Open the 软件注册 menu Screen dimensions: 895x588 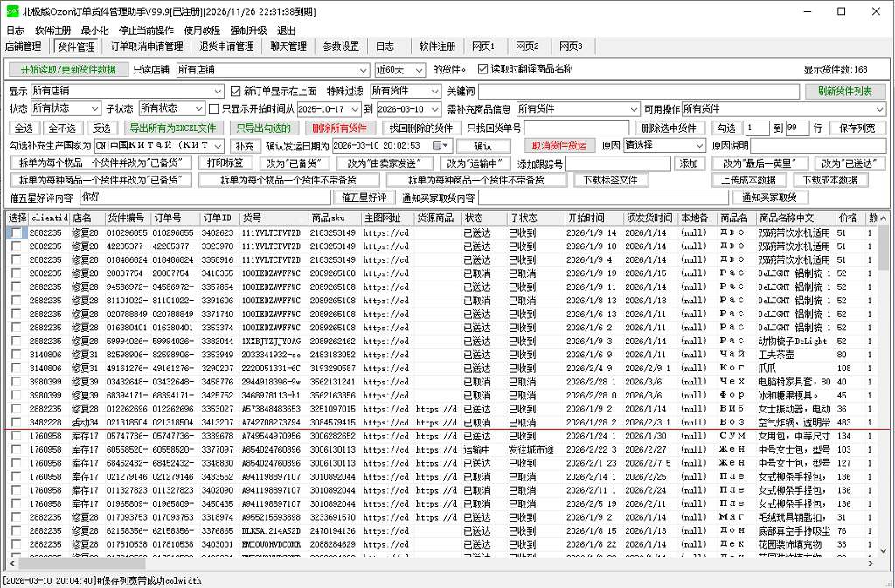tap(52, 30)
